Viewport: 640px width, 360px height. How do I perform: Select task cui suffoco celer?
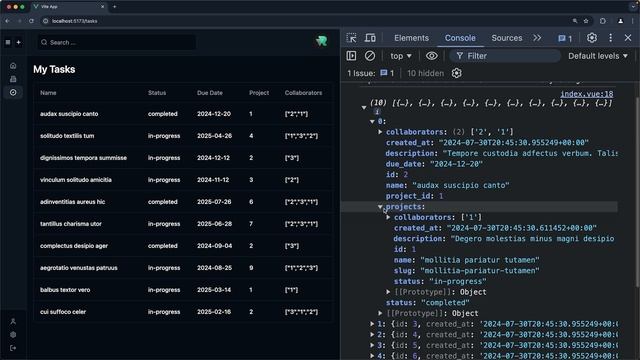coord(63,312)
